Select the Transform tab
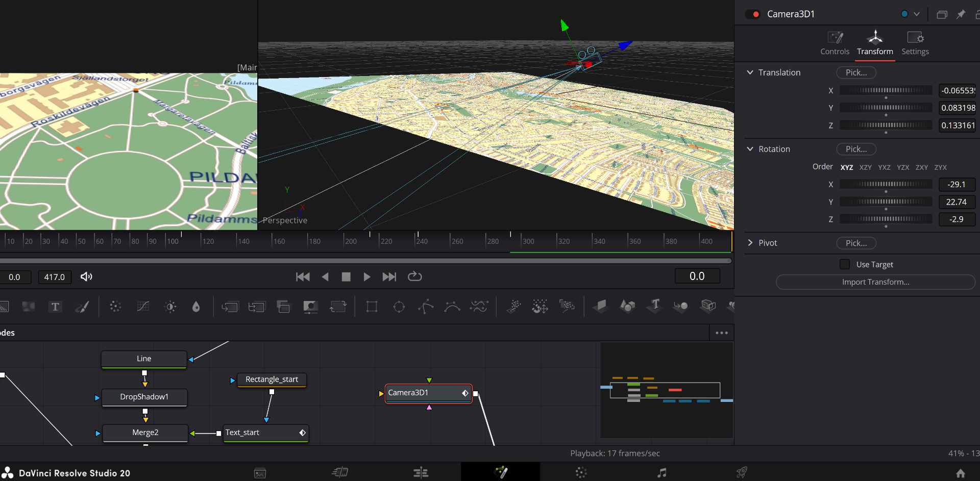This screenshot has width=980, height=481. click(875, 43)
